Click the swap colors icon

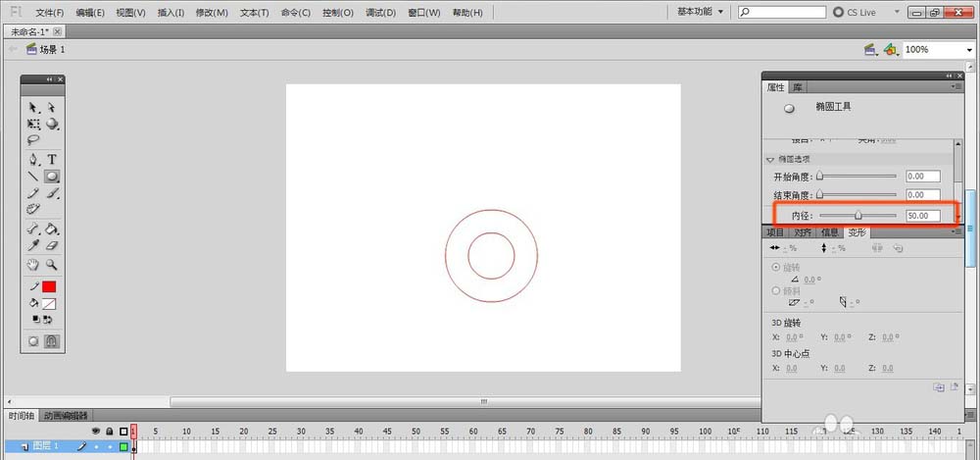[48, 319]
